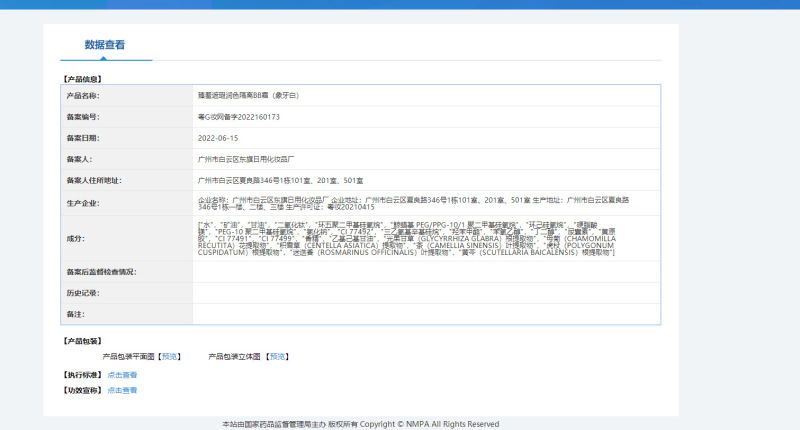Viewport: 800px width, 430px height.
Task: Preview the 产品包装立体图 image
Action: pyautogui.click(x=278, y=357)
